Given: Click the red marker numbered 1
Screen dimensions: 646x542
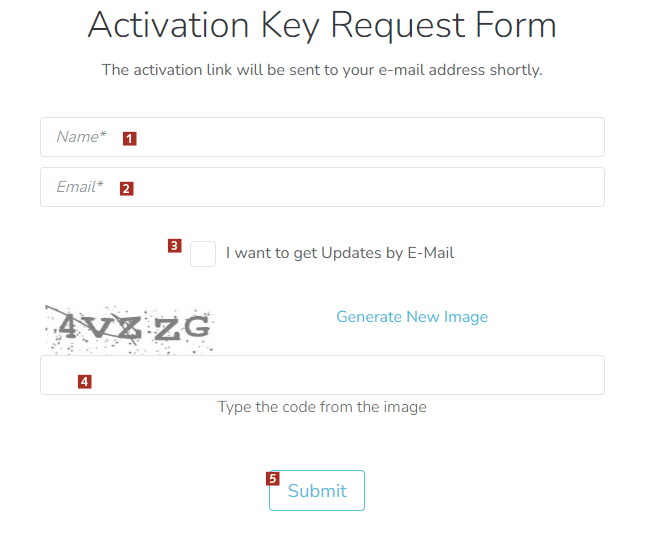Looking at the screenshot, I should 129,138.
